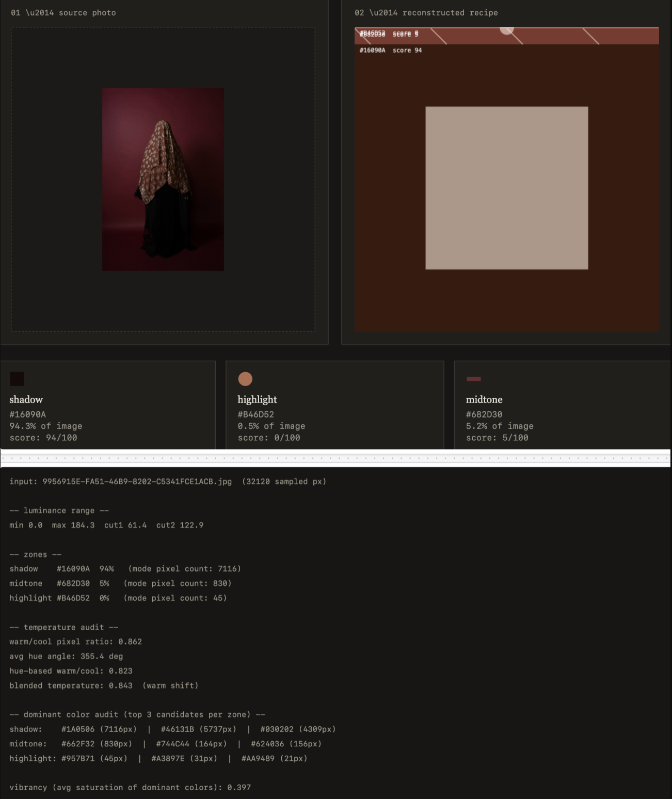
Task: Select the midtone dash color swatch
Action: click(x=474, y=379)
